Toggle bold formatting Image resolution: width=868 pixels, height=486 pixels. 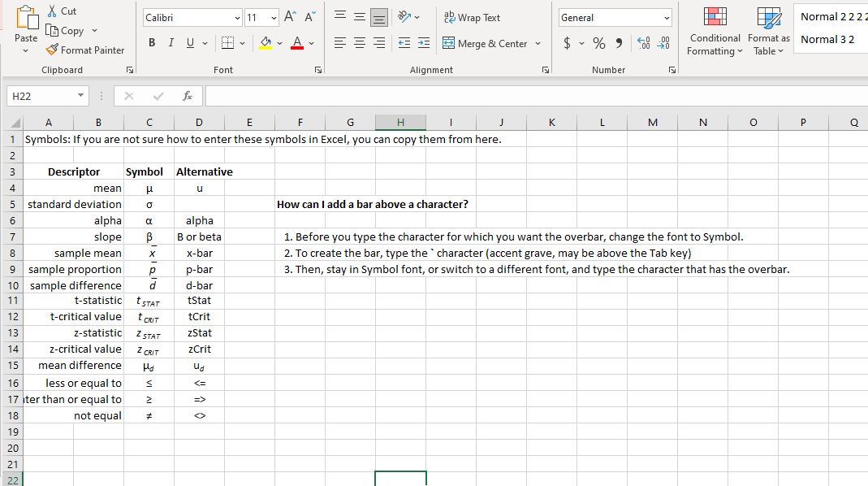click(151, 42)
